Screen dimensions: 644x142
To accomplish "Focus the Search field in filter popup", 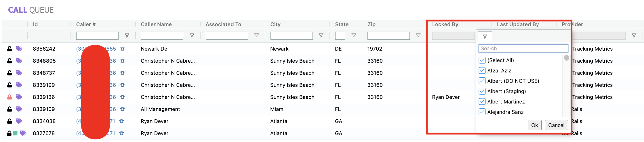I will coord(523,49).
